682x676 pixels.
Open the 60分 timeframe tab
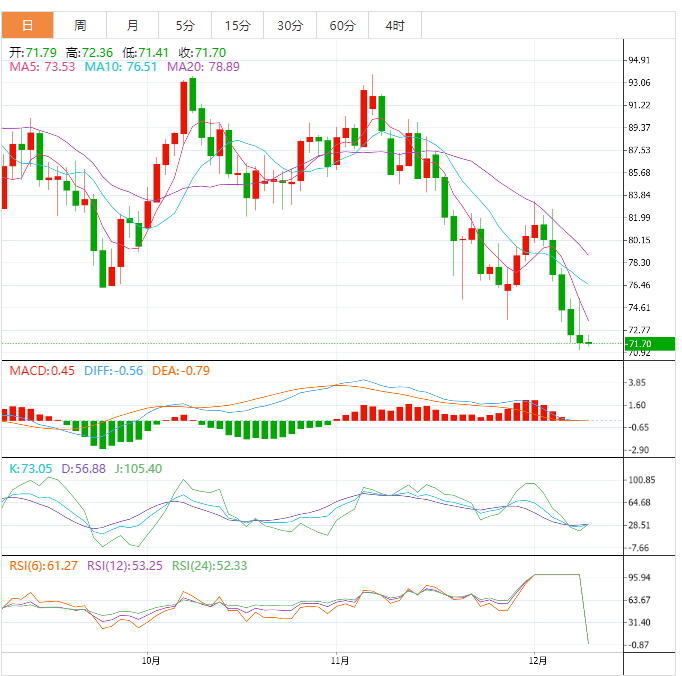342,24
